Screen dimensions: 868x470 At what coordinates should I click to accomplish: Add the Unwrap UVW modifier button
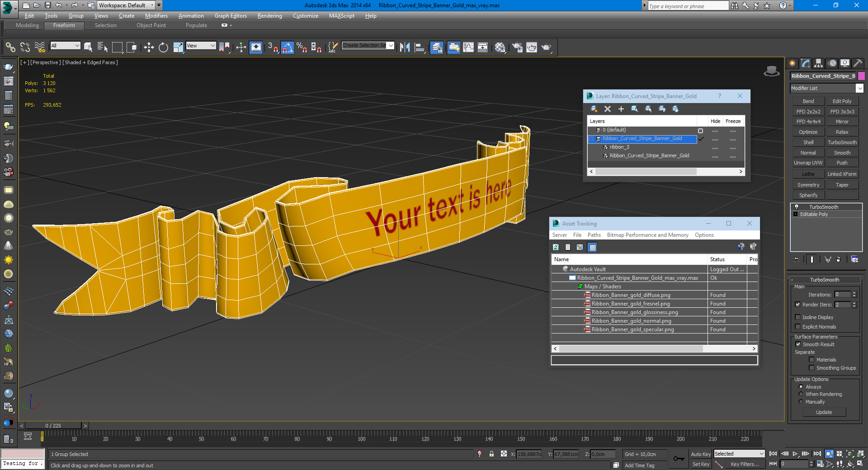[x=808, y=163]
